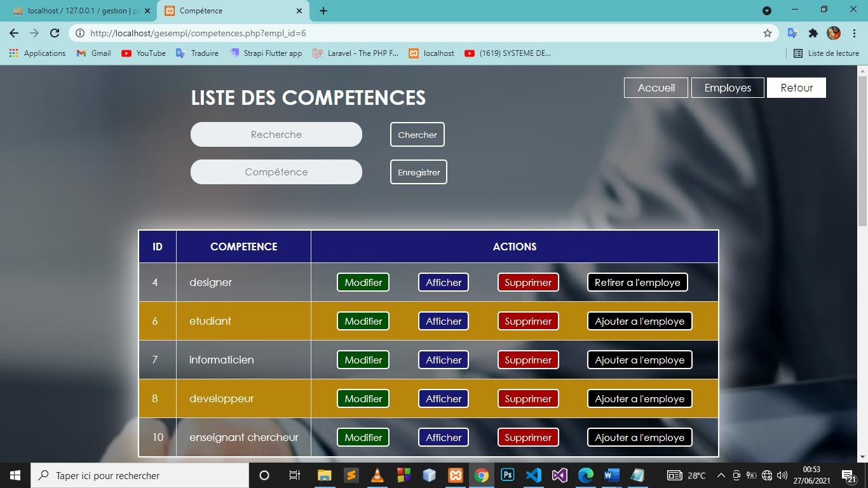Show hidden system tray icons chevron
The width and height of the screenshot is (868, 488).
pos(721,475)
